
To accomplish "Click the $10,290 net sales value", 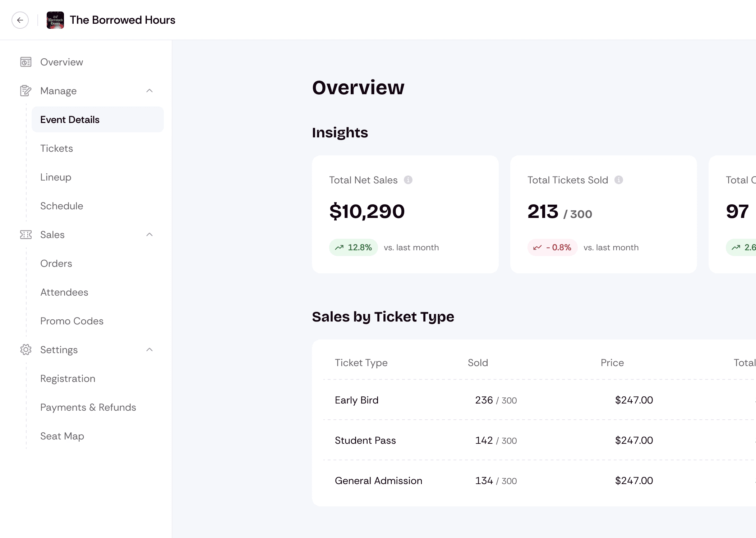I will [x=367, y=211].
